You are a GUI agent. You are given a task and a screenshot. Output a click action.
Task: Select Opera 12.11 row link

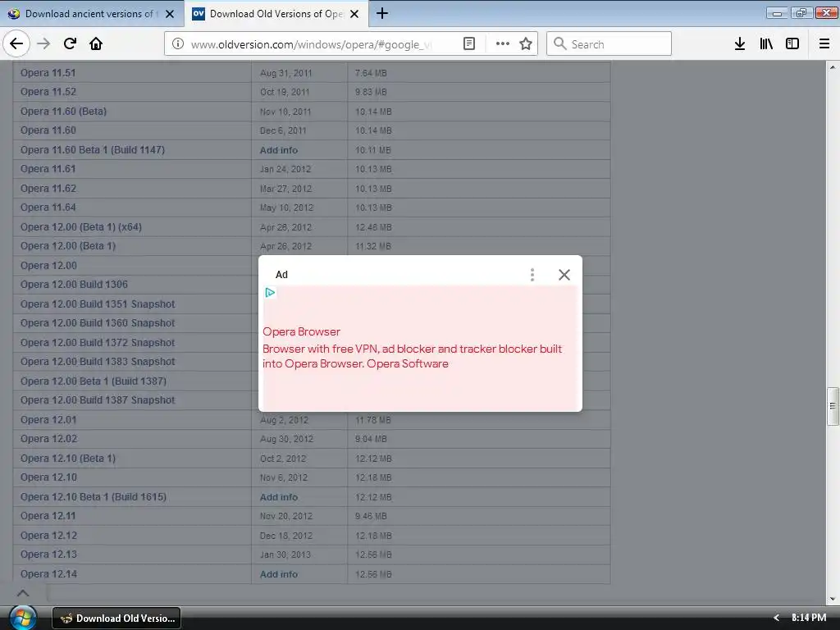point(48,516)
